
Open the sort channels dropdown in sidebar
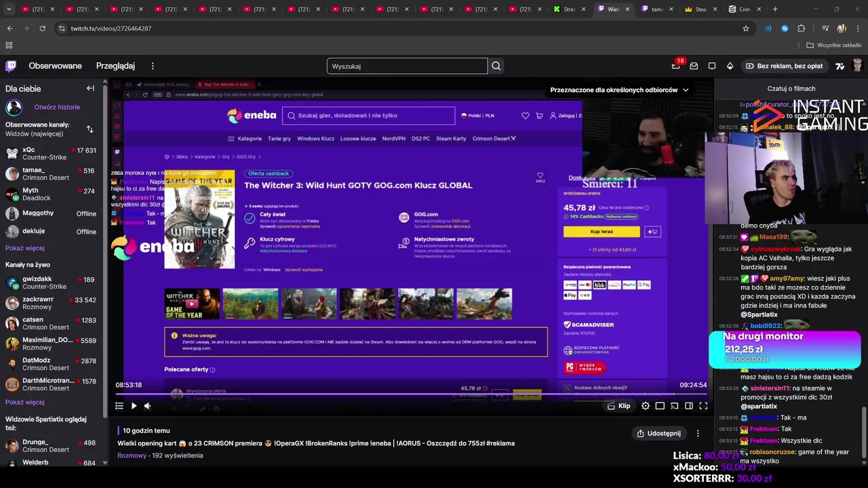[x=90, y=129]
